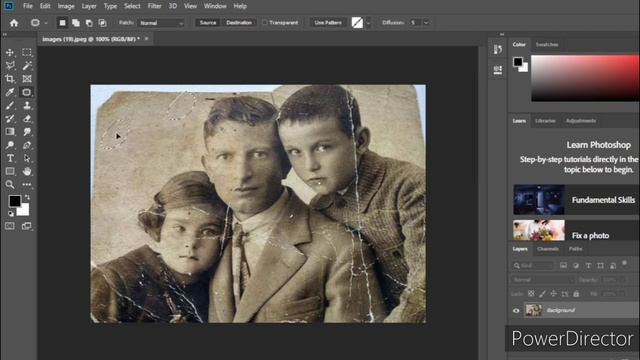
Task: Toggle lock image pixels brush icon
Action: coord(542,293)
